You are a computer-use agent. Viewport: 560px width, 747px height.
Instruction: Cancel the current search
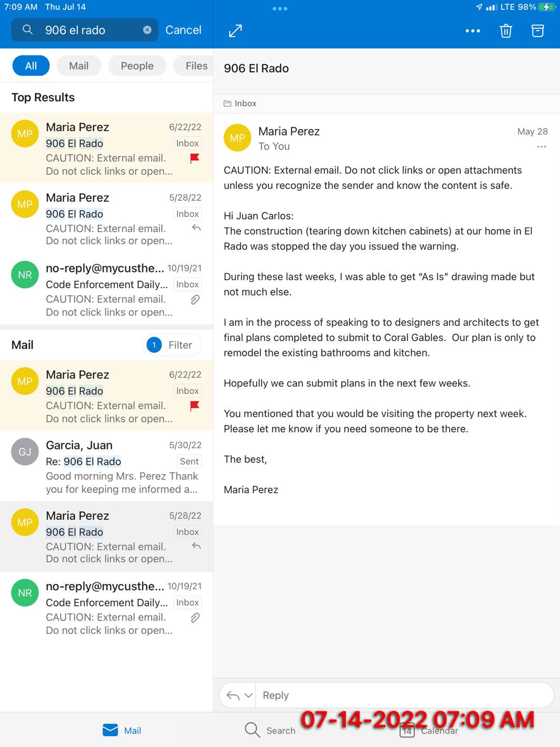[183, 30]
